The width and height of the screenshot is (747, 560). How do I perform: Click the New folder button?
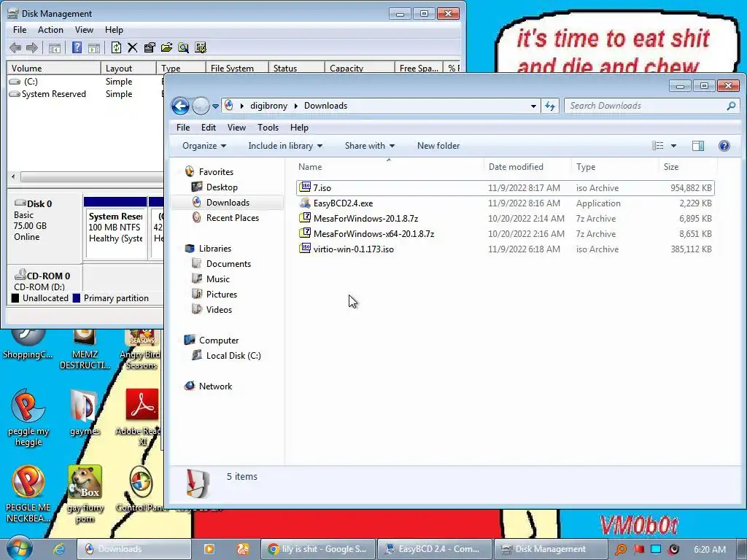point(438,146)
